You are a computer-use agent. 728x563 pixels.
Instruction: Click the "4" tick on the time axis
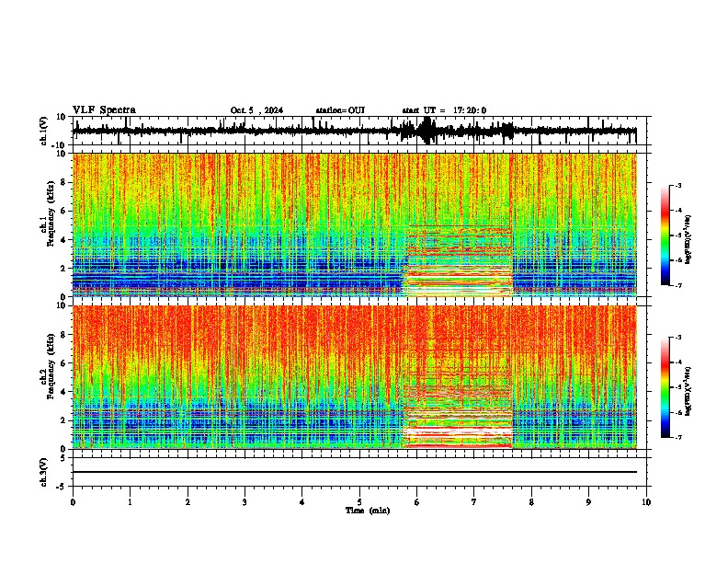pyautogui.click(x=302, y=502)
